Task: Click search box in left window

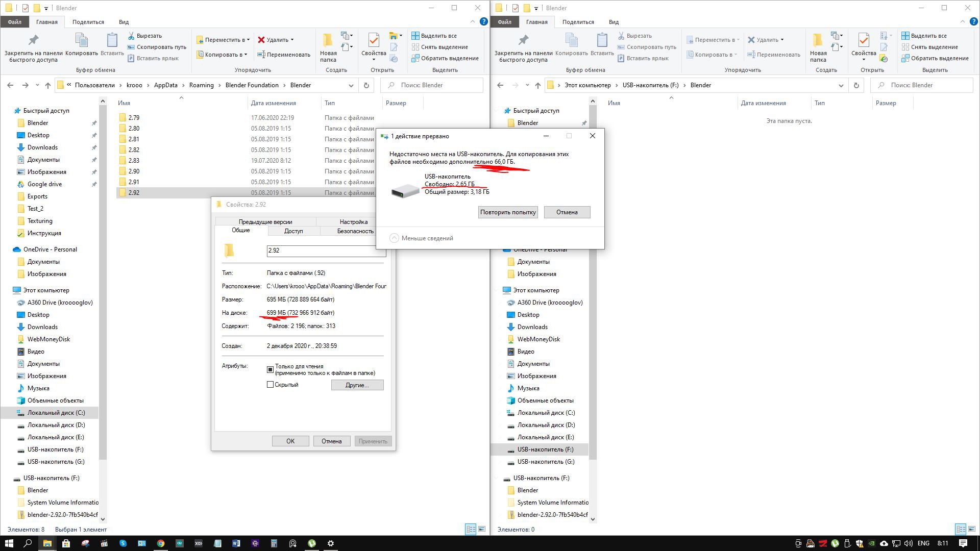Action: tap(432, 85)
